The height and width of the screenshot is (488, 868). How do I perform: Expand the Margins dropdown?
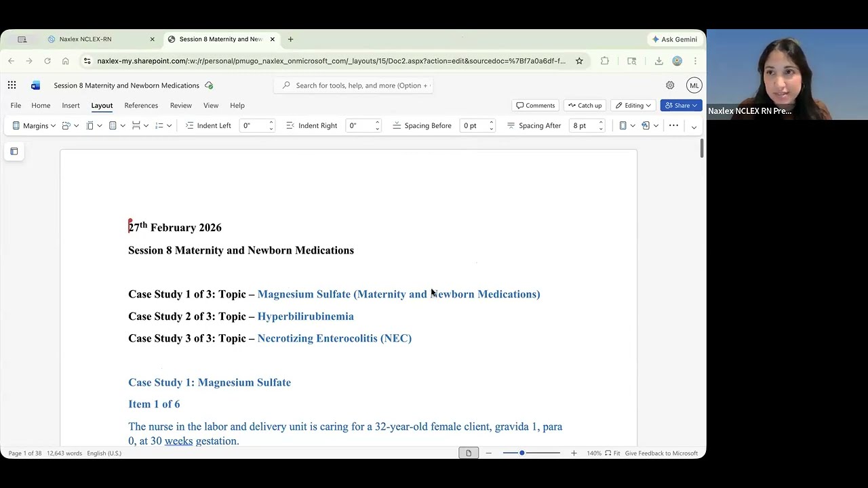click(34, 125)
